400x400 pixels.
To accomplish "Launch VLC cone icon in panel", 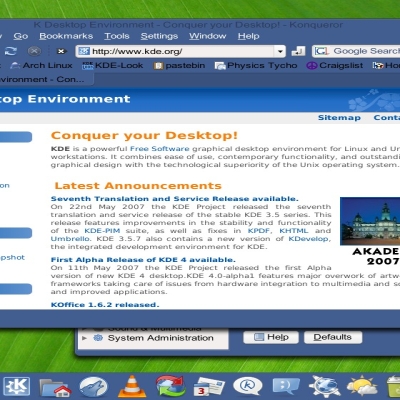I will (132, 387).
